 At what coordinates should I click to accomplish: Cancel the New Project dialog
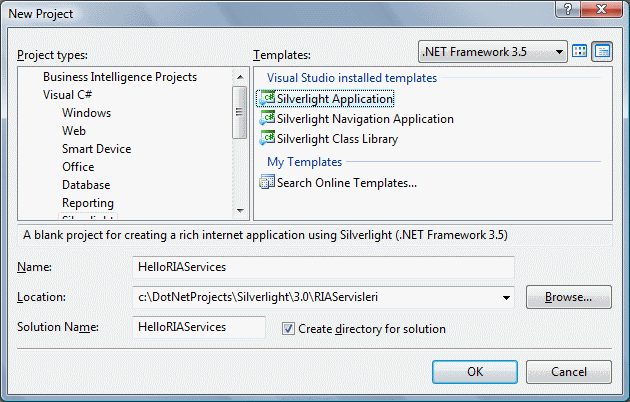pos(568,371)
